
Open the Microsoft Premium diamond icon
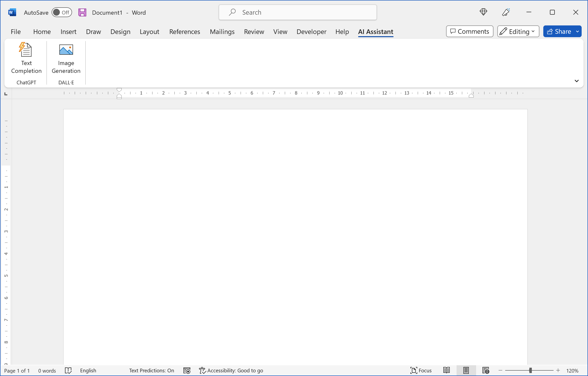tap(483, 12)
